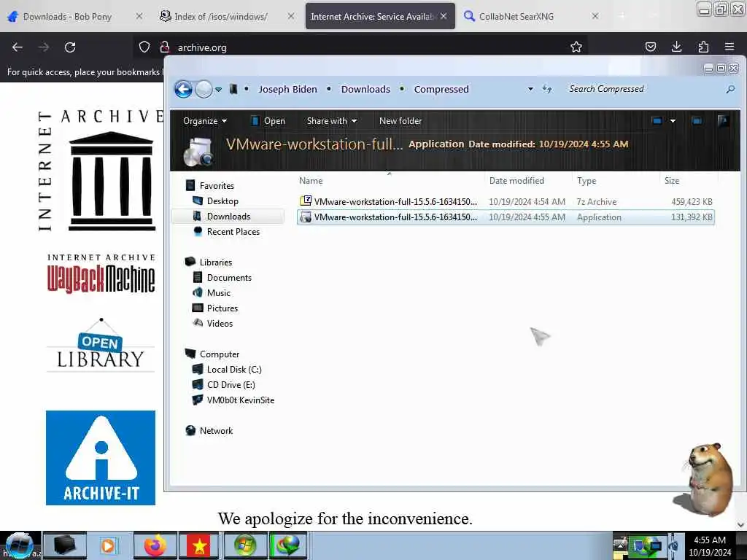
Task: Click the Firefox taskbar icon
Action: coord(155,545)
